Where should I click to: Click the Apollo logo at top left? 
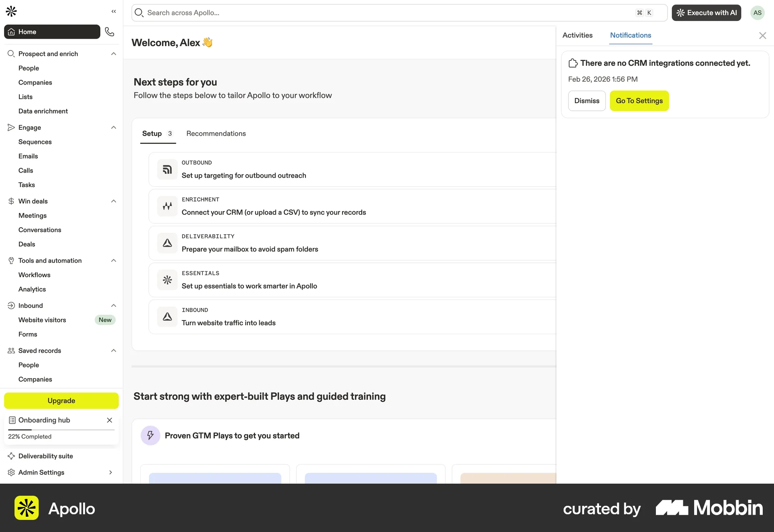(x=11, y=11)
